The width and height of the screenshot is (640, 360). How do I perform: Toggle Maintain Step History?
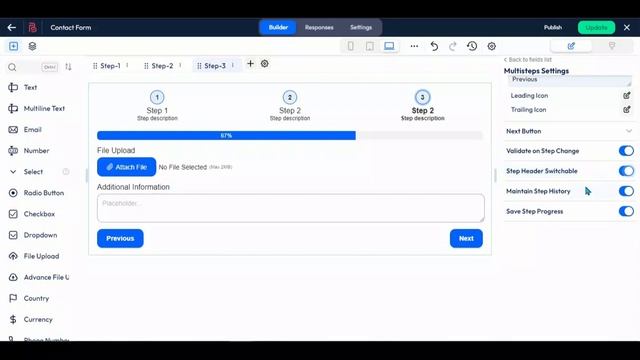click(626, 191)
